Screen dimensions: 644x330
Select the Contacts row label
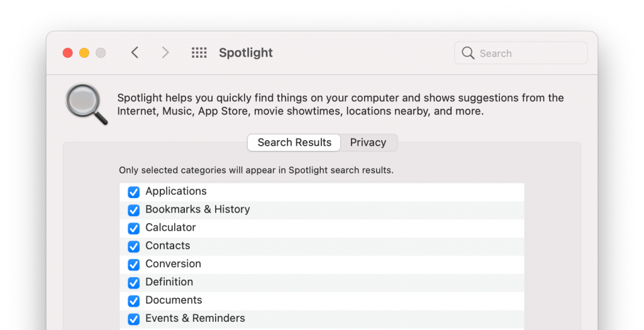tap(167, 245)
